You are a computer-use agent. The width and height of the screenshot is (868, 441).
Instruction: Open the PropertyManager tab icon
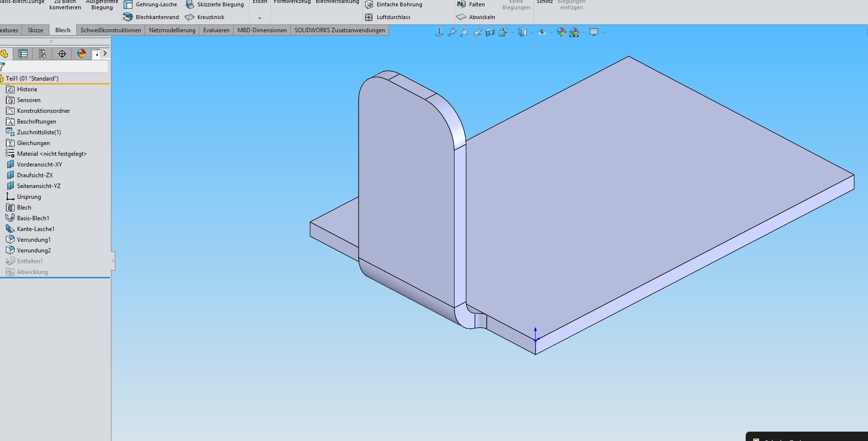(x=23, y=54)
